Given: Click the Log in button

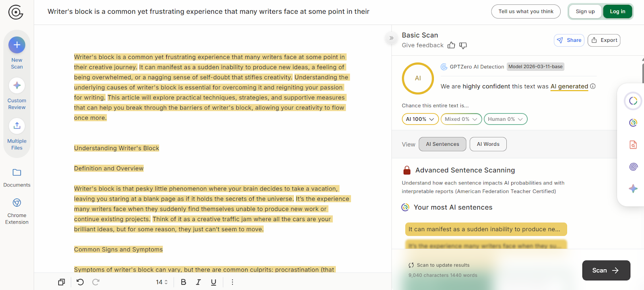Looking at the screenshot, I should [617, 11].
